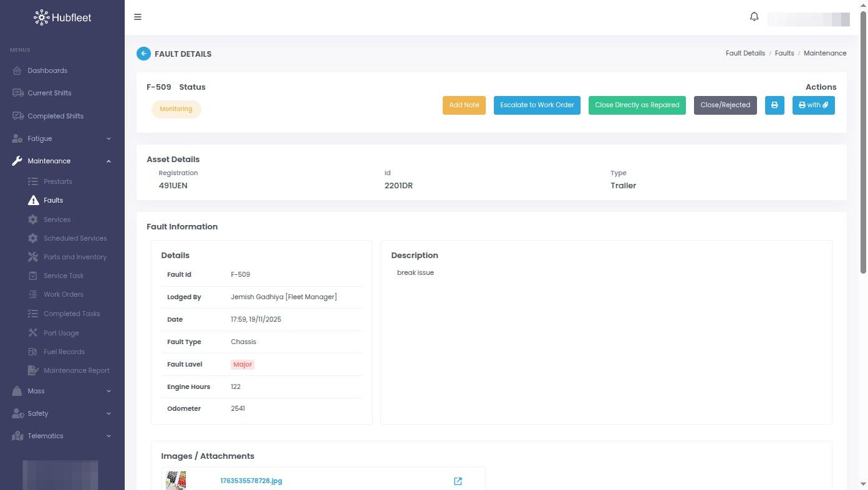868x490 pixels.
Task: Click the Faults warning triangle icon
Action: coord(33,200)
